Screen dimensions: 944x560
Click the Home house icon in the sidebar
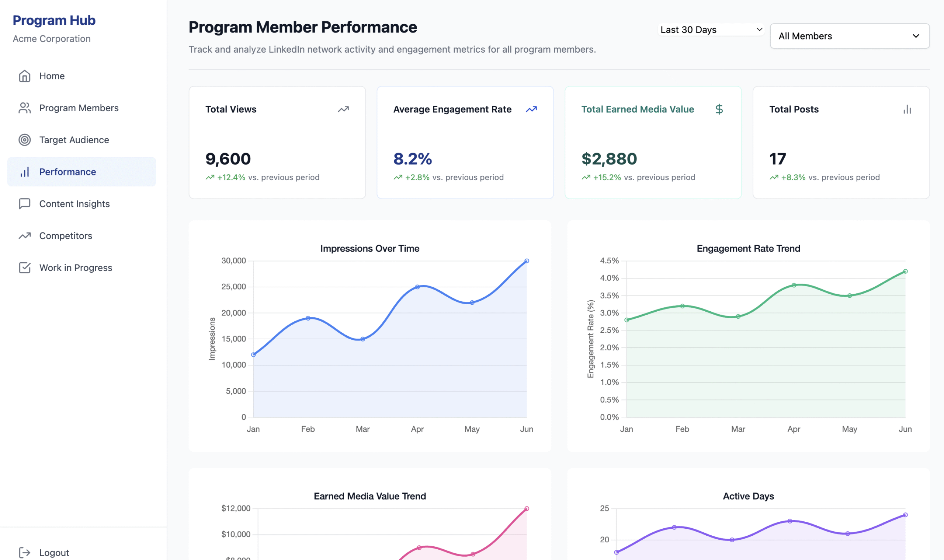coord(25,76)
